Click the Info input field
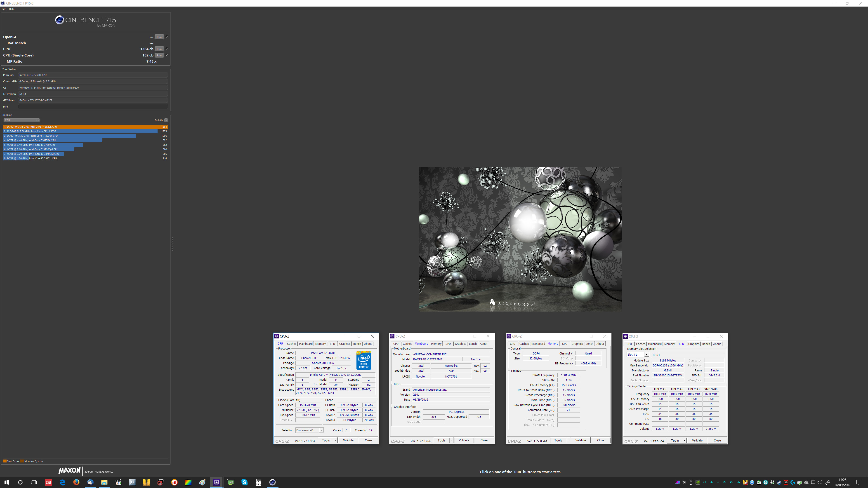Screen dimensions: 868x488 click(93, 106)
